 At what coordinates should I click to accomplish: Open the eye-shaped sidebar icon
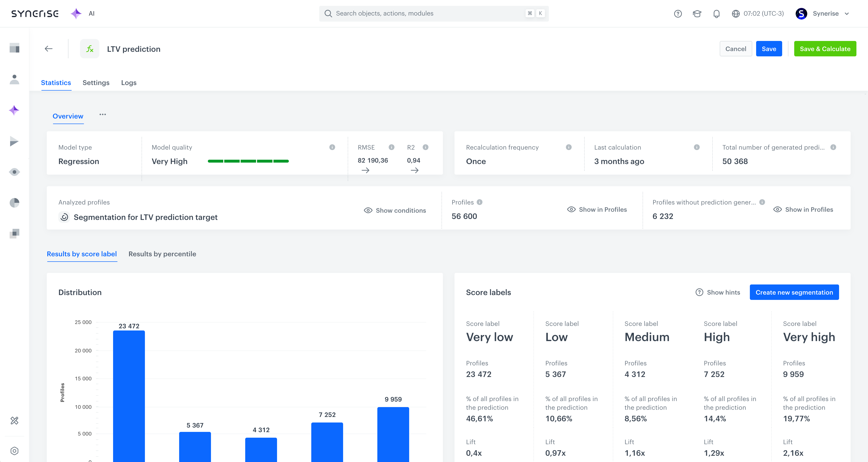[14, 172]
